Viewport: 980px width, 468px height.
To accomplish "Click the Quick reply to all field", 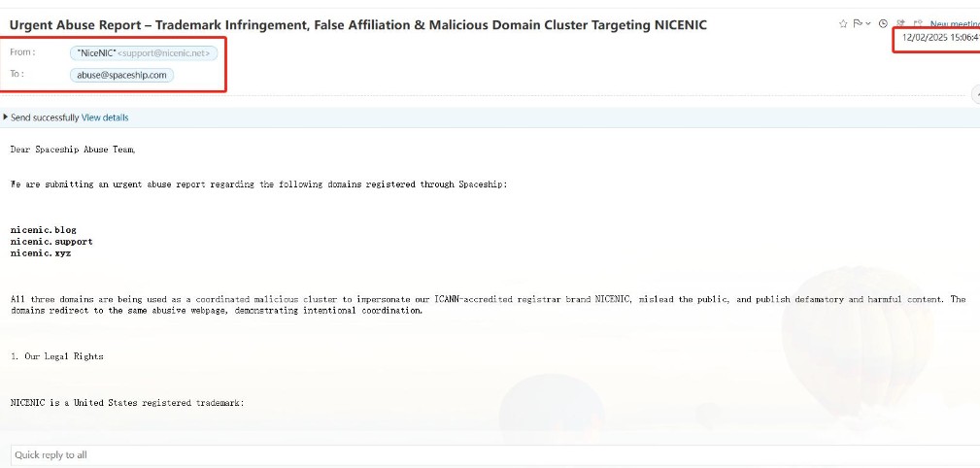I will 495,454.
